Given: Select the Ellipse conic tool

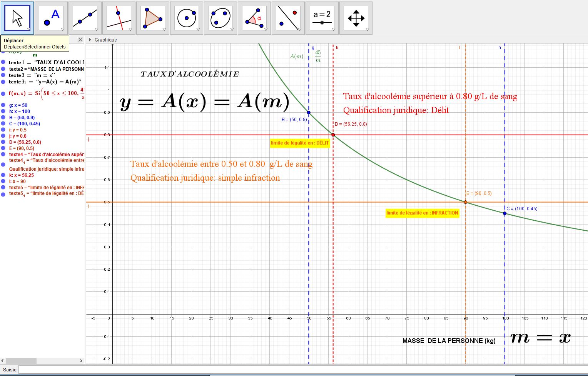Looking at the screenshot, I should (220, 18).
